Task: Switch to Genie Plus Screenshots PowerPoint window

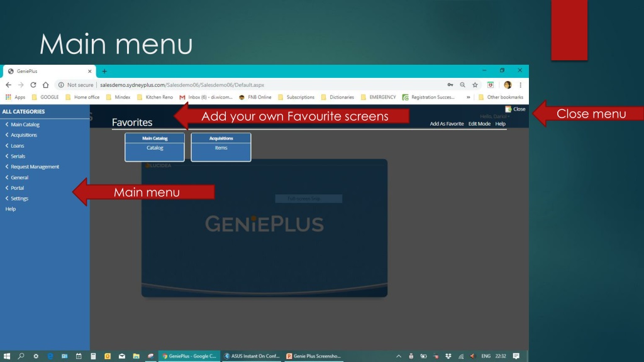Action: click(314, 356)
